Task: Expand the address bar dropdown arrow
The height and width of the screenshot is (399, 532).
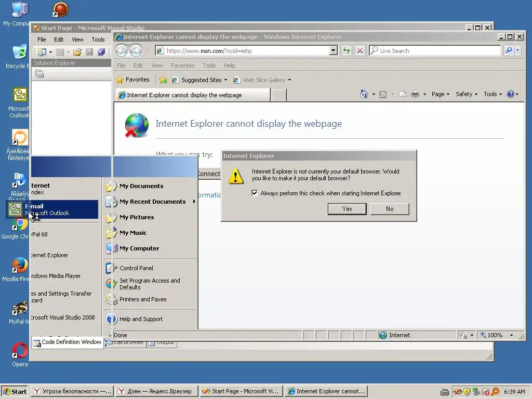Action: (x=334, y=51)
